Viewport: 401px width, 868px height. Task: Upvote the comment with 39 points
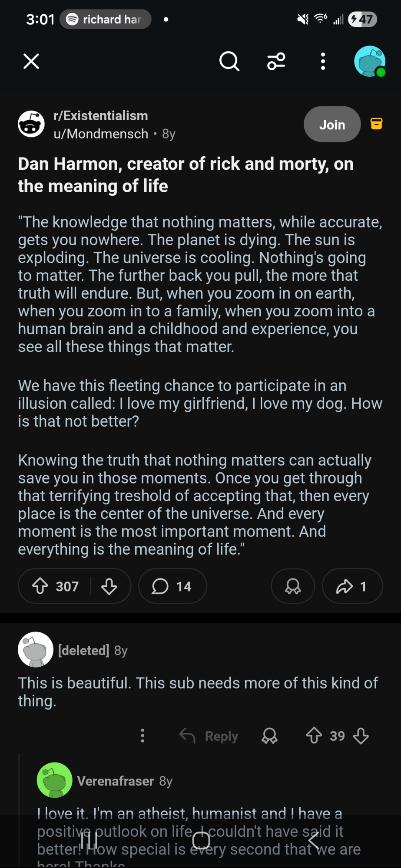pyautogui.click(x=314, y=736)
